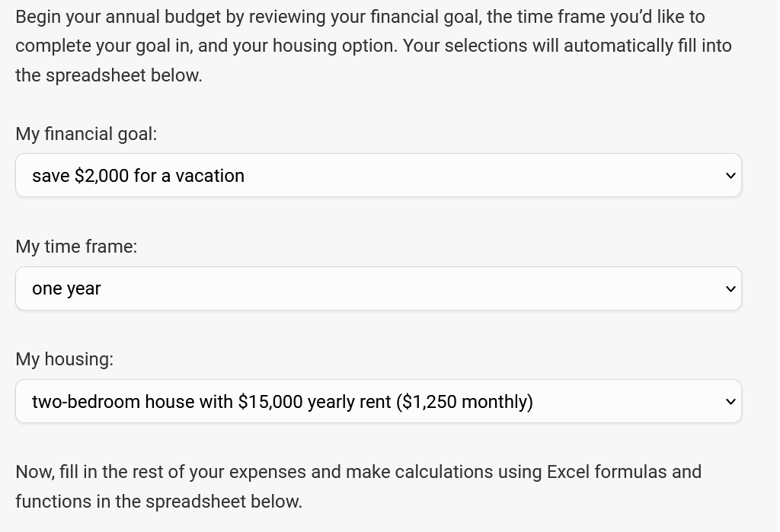The image size is (780, 532).
Task: Click the chevron on the time frame dropdown
Action: click(730, 288)
